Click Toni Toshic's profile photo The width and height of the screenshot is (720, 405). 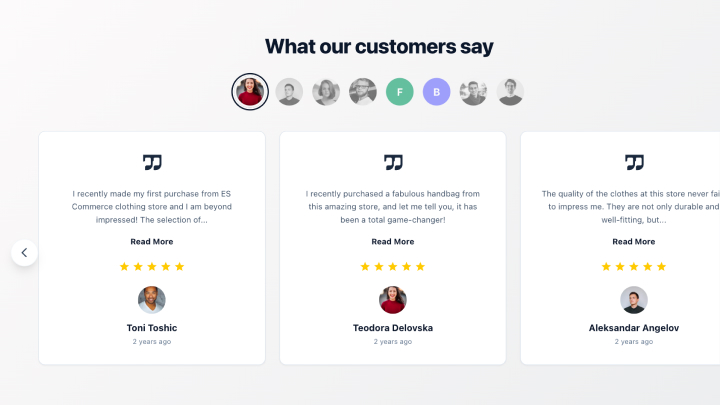coord(152,300)
